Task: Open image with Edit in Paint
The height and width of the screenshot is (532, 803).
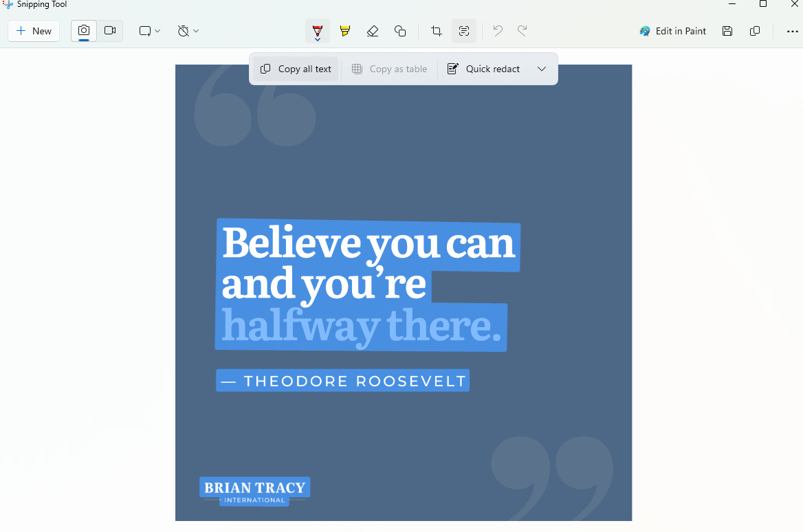Action: point(672,31)
